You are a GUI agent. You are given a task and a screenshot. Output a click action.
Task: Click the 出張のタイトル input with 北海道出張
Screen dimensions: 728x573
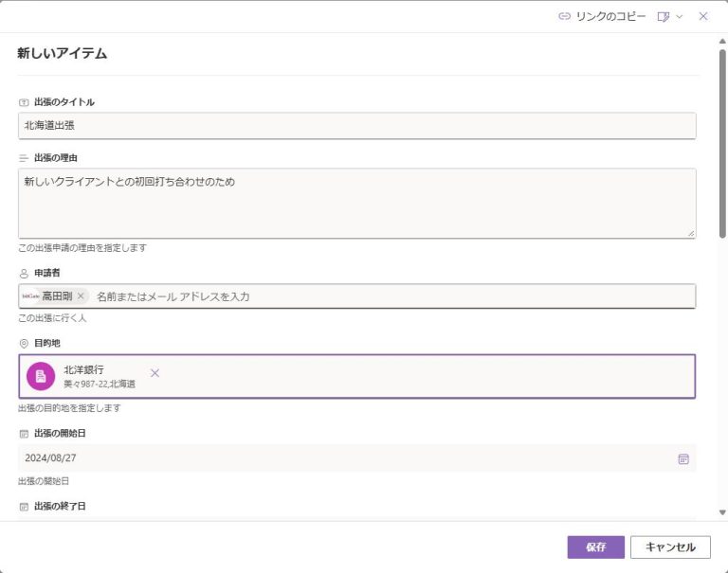tap(357, 125)
